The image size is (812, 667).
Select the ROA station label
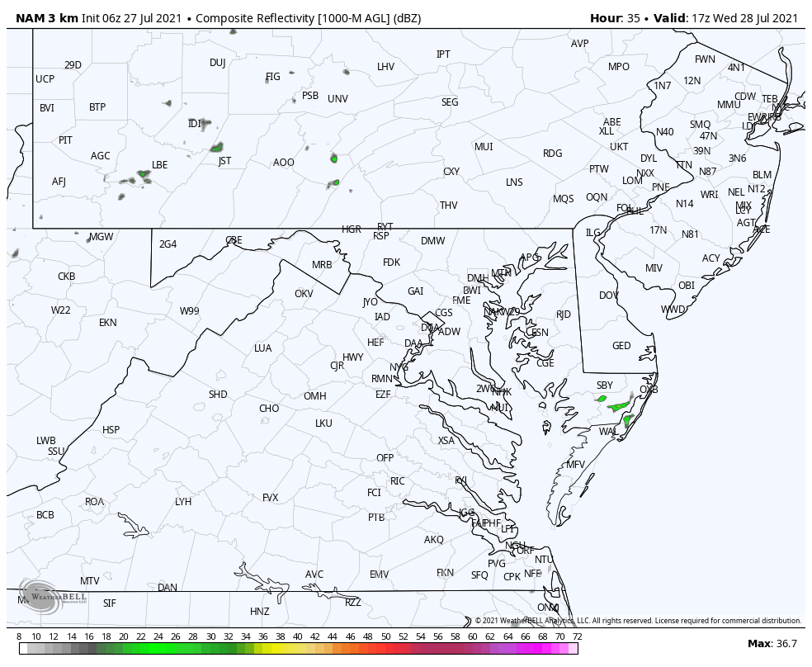tap(94, 502)
